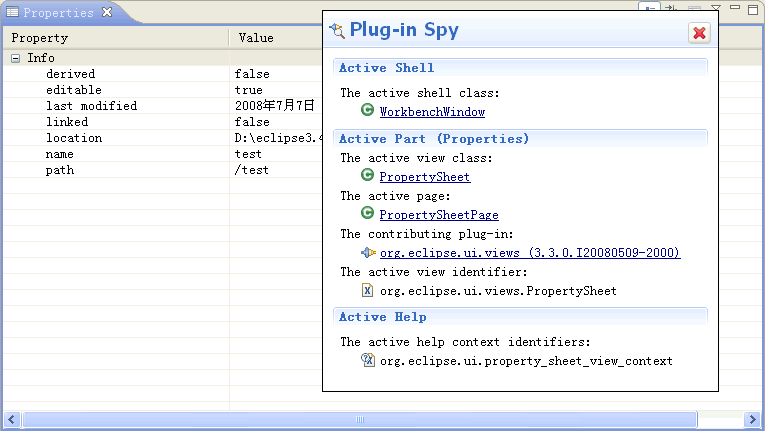Close the Properties view tab
The height and width of the screenshot is (431, 765).
107,13
